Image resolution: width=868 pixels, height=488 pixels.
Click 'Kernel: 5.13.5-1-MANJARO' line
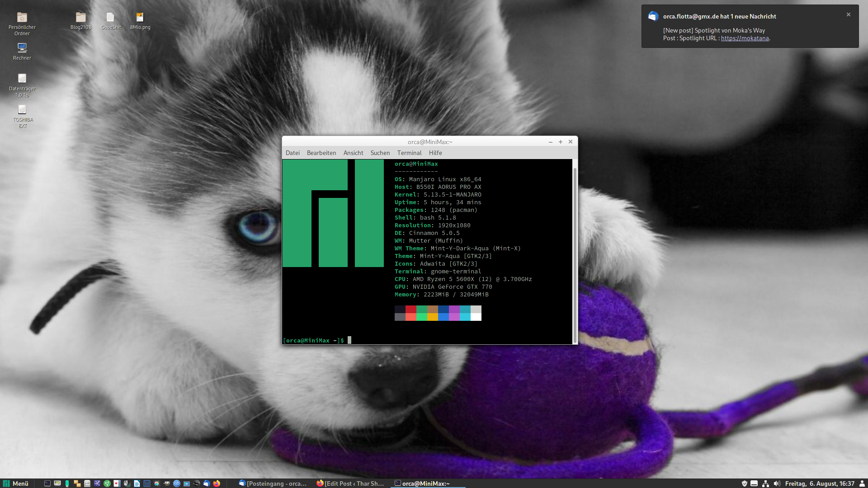click(438, 195)
